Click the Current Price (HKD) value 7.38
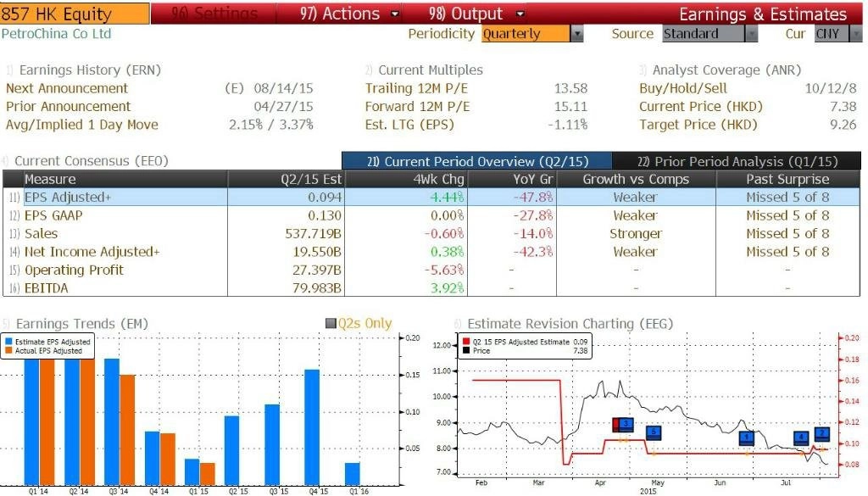The image size is (868, 496). click(x=843, y=107)
